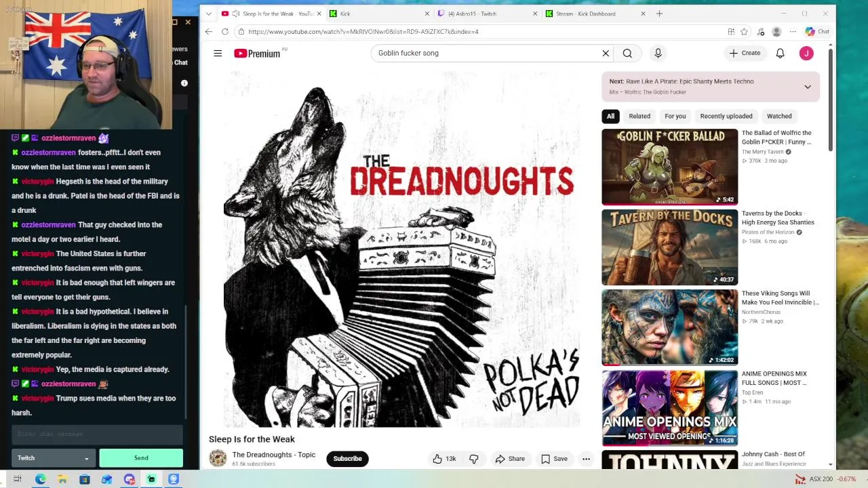Open the Twitch platform dropdown in chat

point(53,458)
